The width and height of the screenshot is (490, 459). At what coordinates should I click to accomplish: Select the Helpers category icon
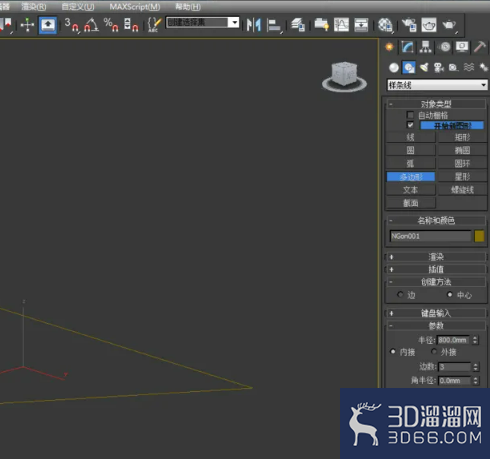[x=453, y=68]
